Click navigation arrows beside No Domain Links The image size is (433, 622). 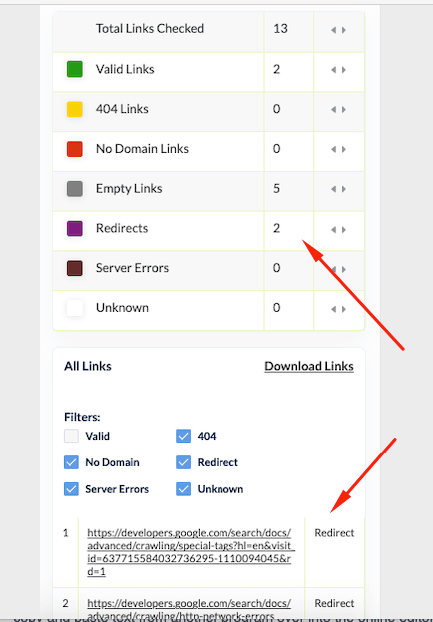pyautogui.click(x=338, y=149)
